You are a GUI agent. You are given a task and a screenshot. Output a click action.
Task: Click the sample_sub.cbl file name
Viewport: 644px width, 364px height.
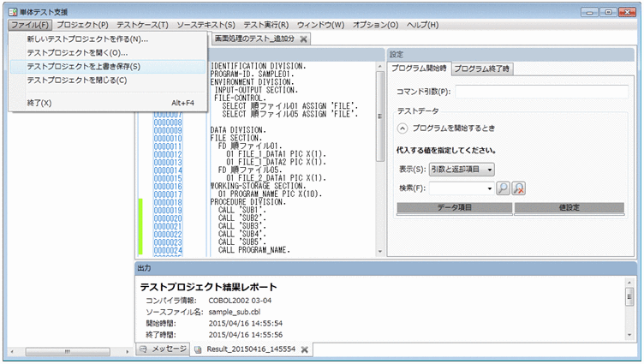(234, 313)
